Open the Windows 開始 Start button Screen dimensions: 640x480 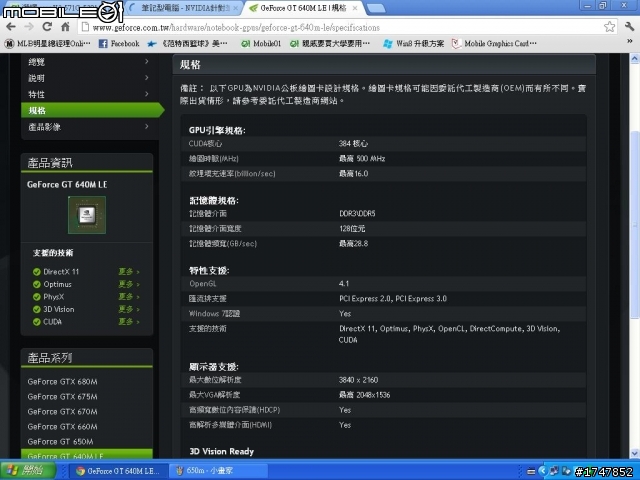(28, 471)
